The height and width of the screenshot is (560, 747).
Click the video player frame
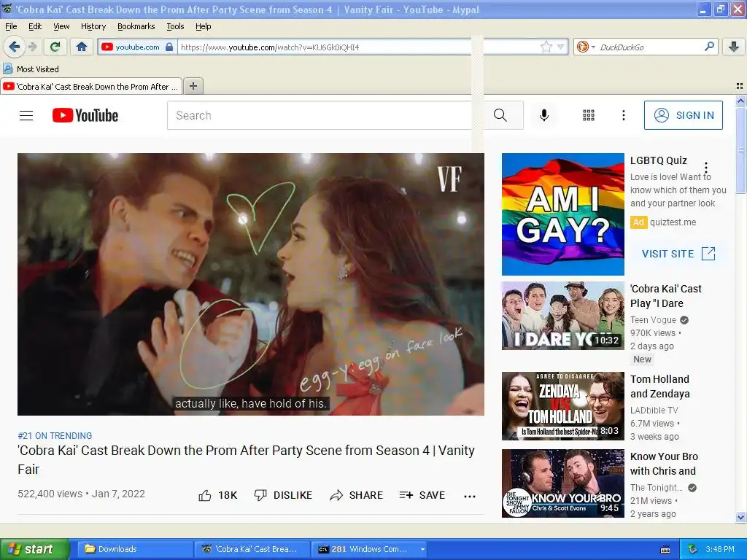tap(251, 284)
